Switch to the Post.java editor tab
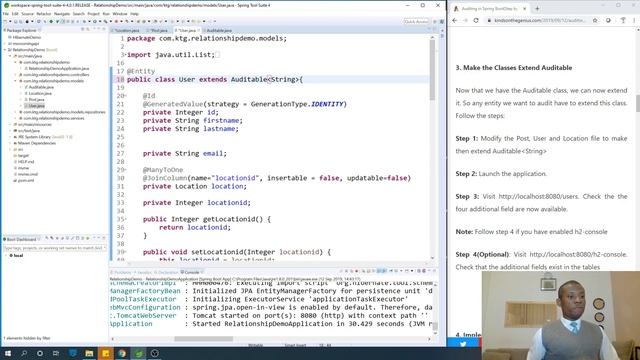Image resolution: width=640 pixels, height=360 pixels. coord(158,31)
